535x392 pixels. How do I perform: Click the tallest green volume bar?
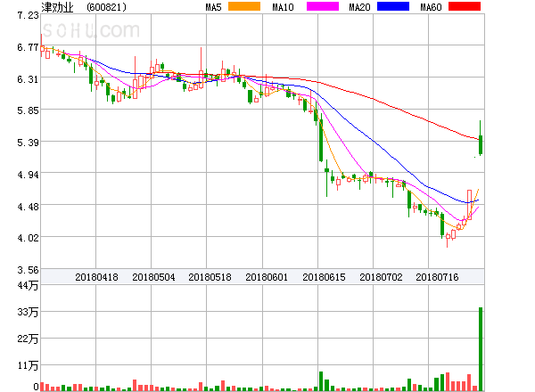click(481, 349)
